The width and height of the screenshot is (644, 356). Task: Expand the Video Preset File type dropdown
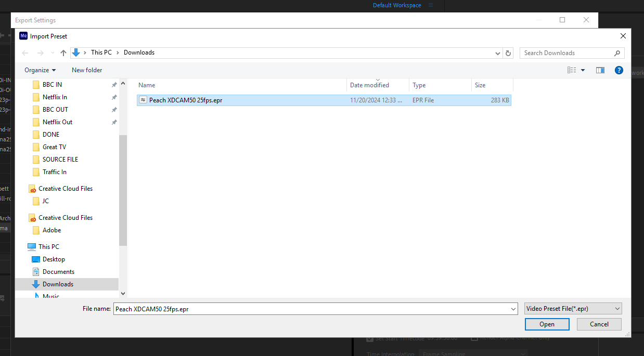click(573, 309)
